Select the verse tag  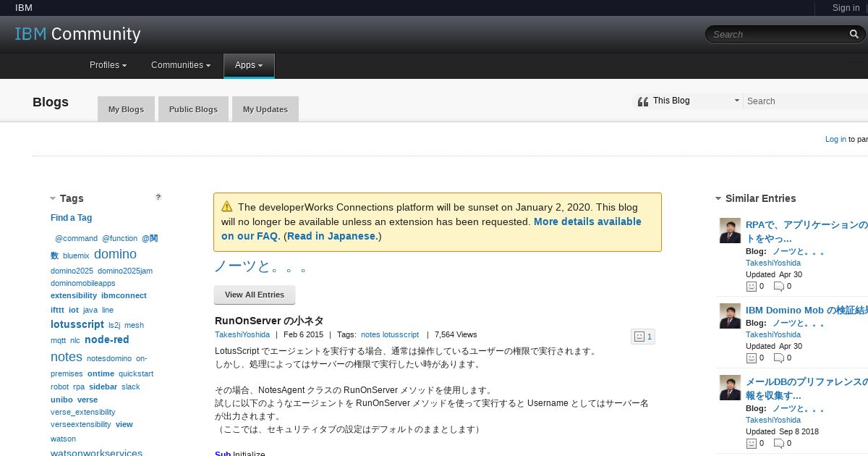pos(88,400)
